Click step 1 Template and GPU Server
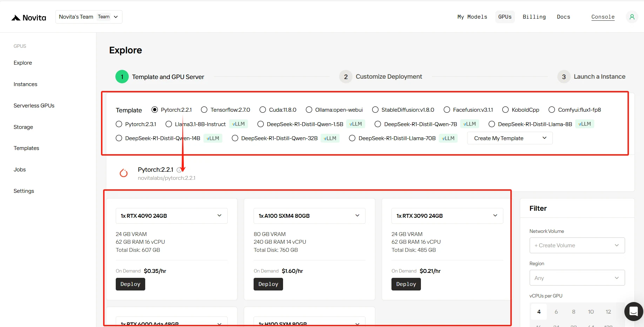 point(160,77)
